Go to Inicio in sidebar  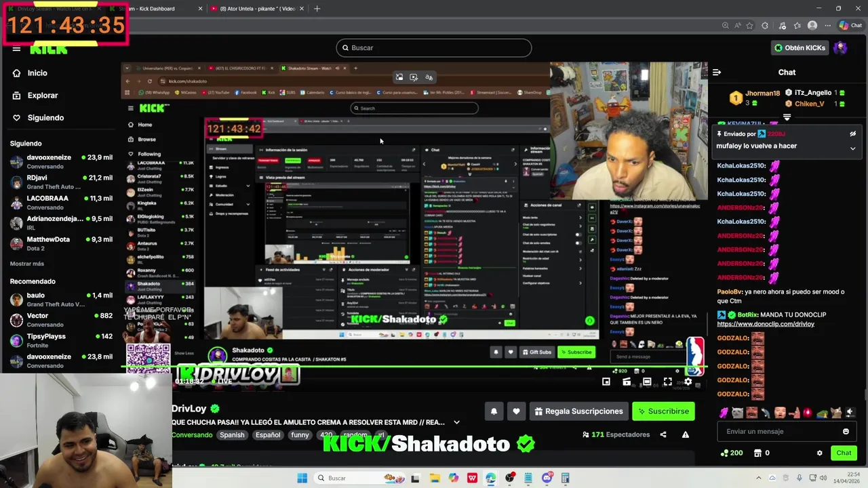click(x=37, y=73)
